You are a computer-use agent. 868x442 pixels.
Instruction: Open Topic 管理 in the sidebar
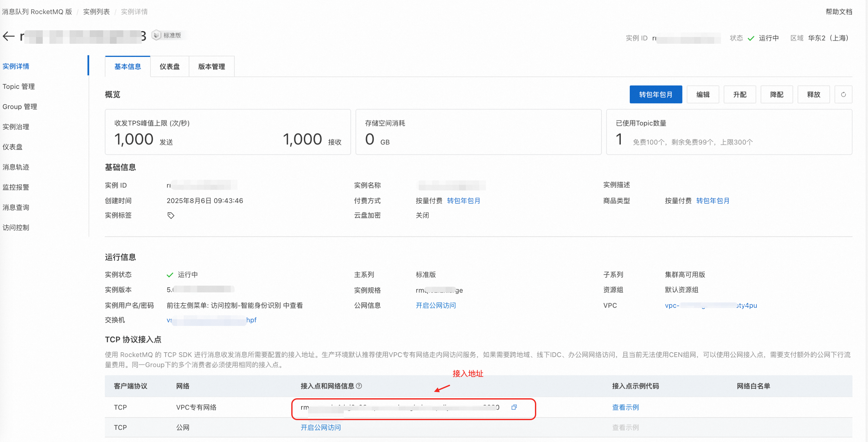(x=19, y=86)
